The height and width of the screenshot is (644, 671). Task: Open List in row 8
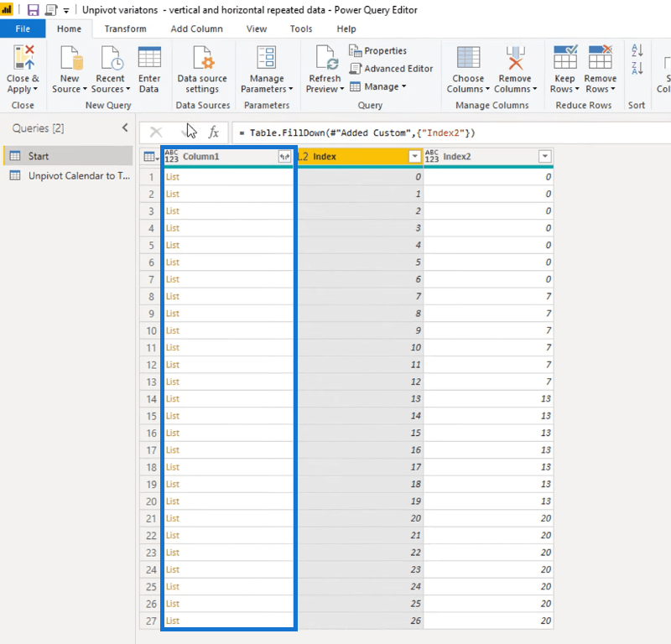click(x=173, y=296)
